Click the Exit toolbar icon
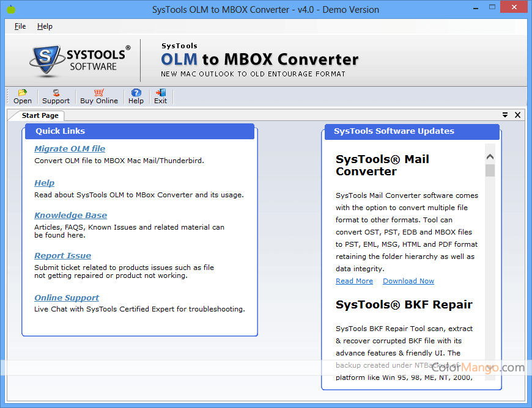 [x=160, y=97]
